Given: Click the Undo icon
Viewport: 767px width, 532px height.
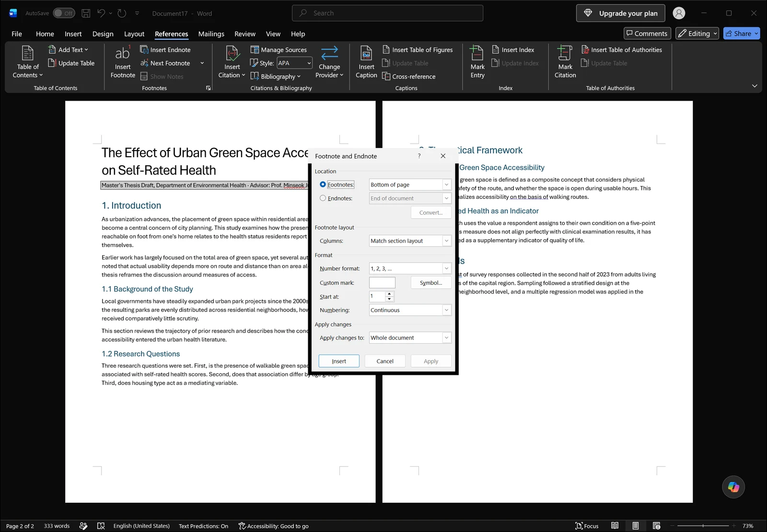Looking at the screenshot, I should tap(101, 13).
